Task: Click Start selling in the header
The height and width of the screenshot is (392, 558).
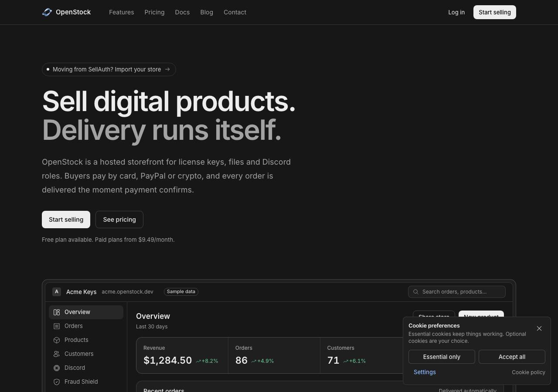Action: [x=495, y=12]
